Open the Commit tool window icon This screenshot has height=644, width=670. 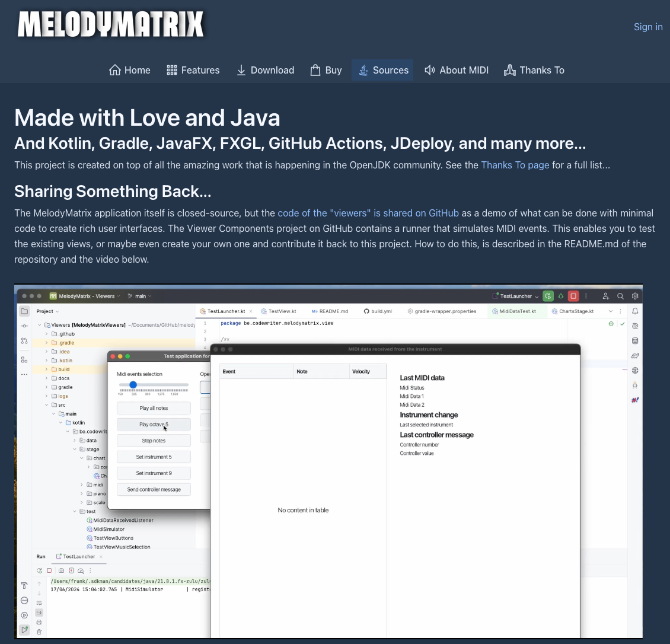pyautogui.click(x=24, y=326)
